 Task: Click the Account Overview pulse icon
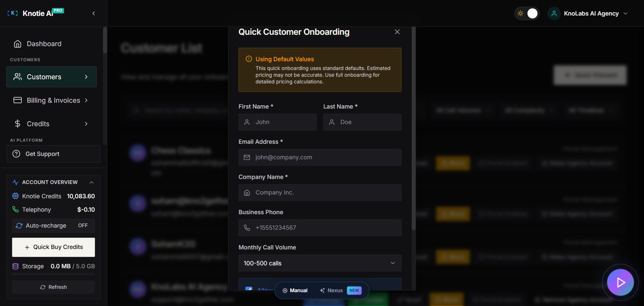tap(16, 182)
